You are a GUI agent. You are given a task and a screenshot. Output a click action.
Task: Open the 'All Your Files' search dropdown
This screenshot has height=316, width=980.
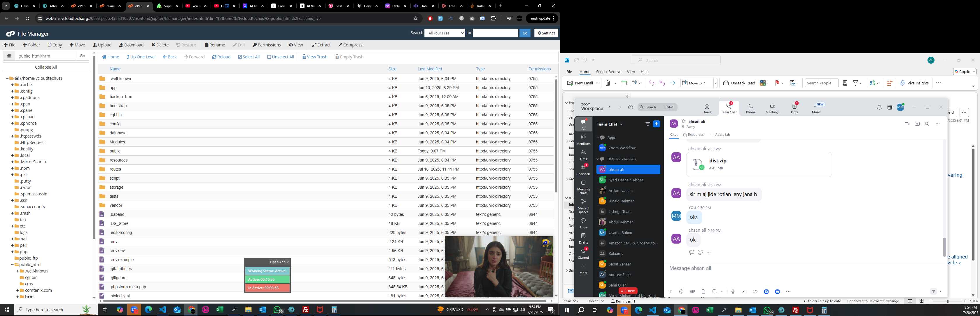tap(445, 33)
